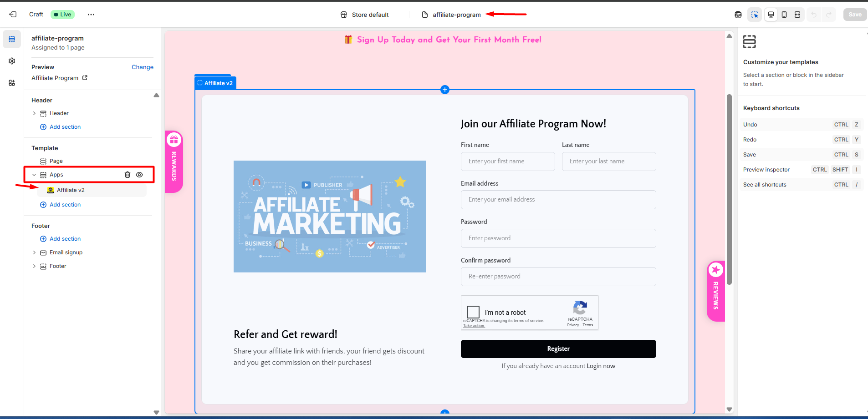Collapse the Apps section chevron
Viewport: 868px width, 419px height.
click(34, 175)
